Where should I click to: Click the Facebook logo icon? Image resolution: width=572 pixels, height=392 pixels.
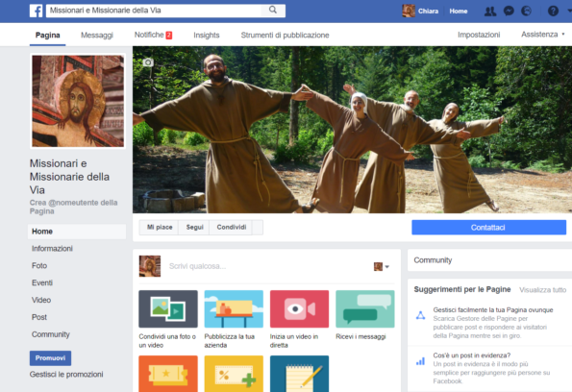(x=36, y=11)
